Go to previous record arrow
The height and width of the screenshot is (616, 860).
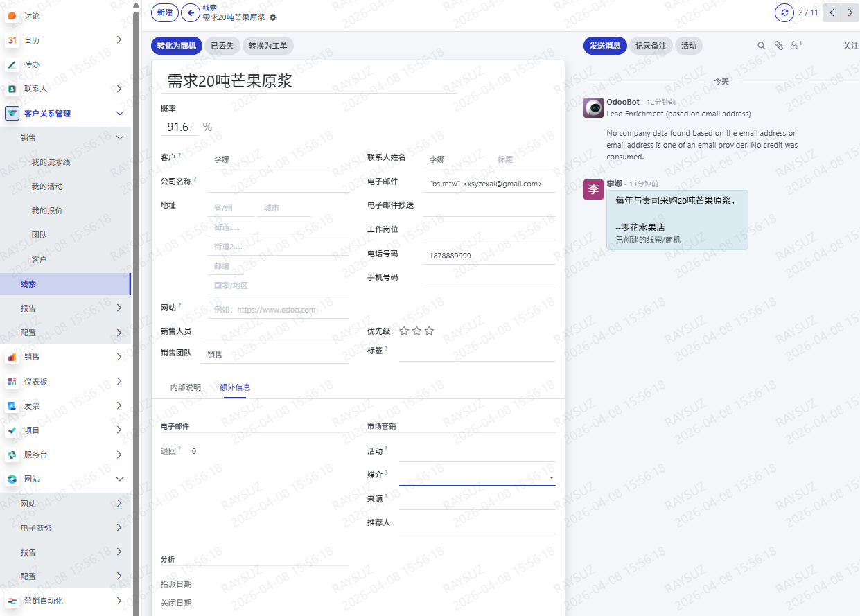(x=832, y=12)
